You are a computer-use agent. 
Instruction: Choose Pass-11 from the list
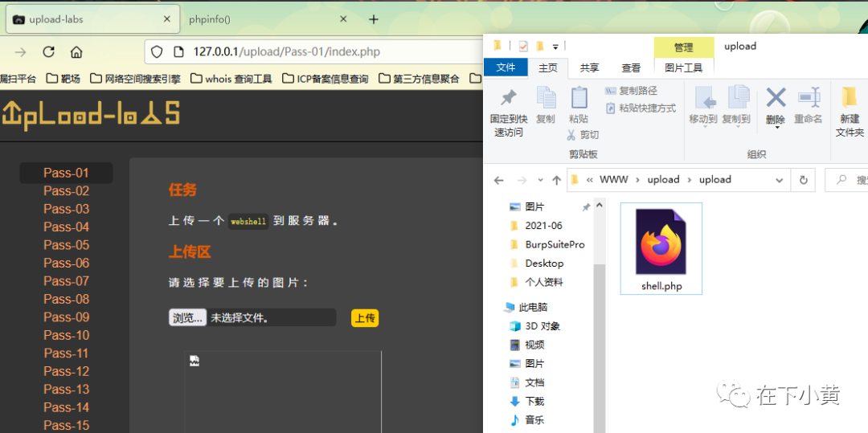[x=66, y=353]
